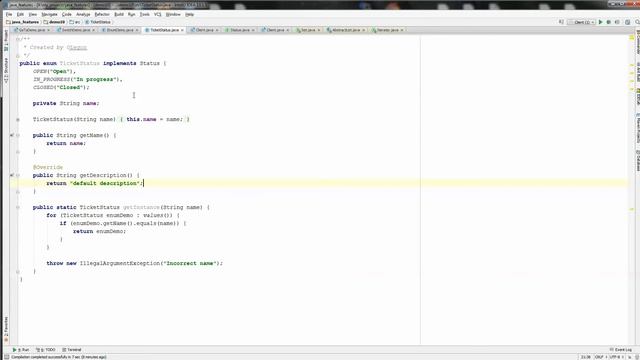Collapse the getName() method fold
640x360 pixels.
tap(18, 135)
